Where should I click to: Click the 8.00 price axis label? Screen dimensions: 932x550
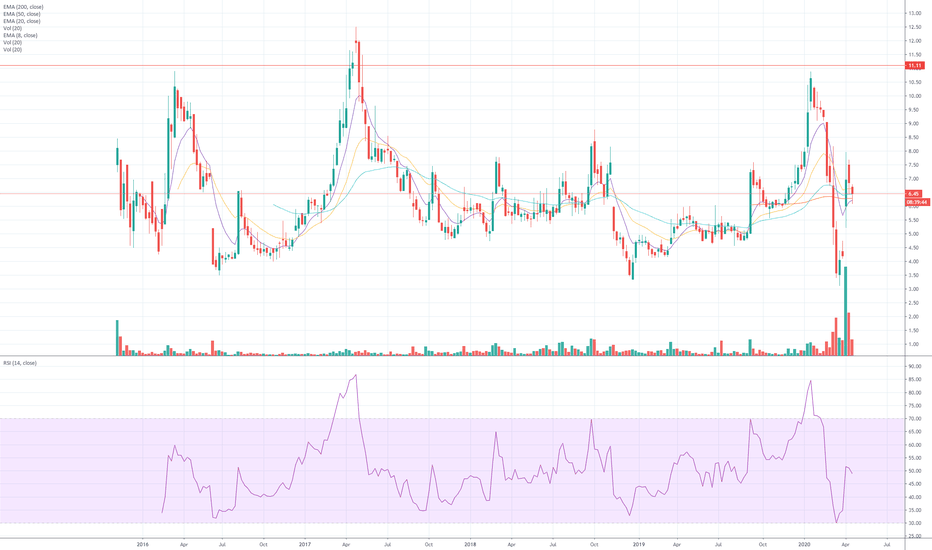tap(914, 152)
